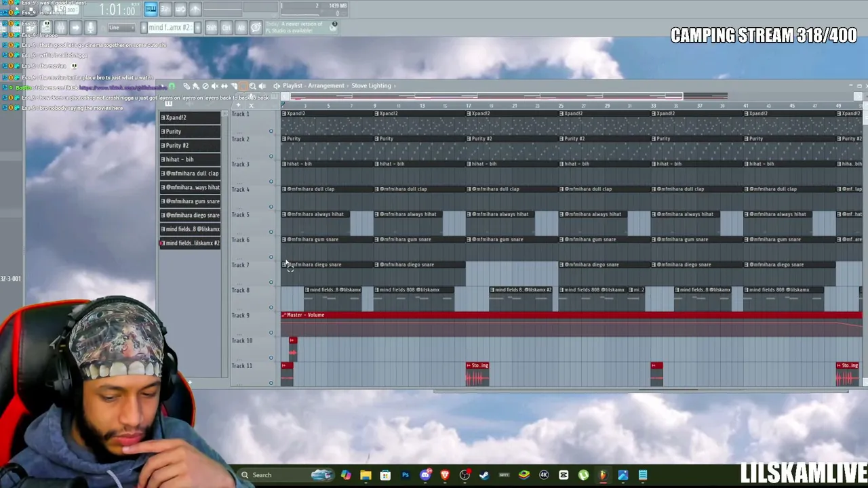868x488 pixels.
Task: Click the Alt modifier button
Action: (241, 28)
